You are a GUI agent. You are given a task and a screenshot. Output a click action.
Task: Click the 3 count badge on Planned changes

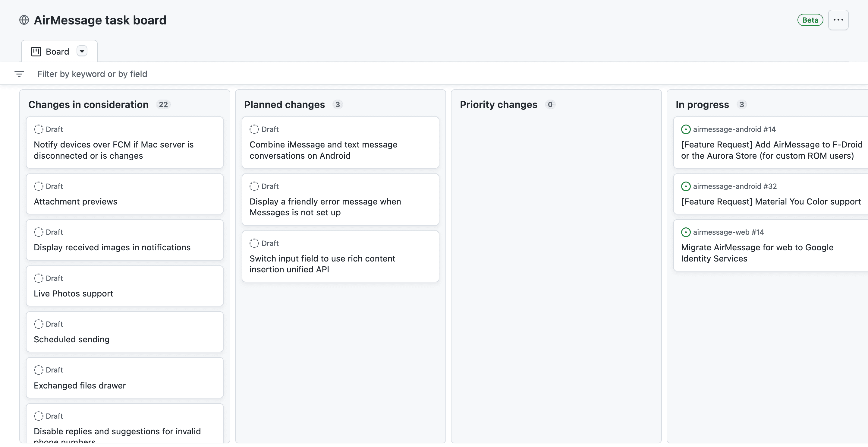[x=338, y=104]
